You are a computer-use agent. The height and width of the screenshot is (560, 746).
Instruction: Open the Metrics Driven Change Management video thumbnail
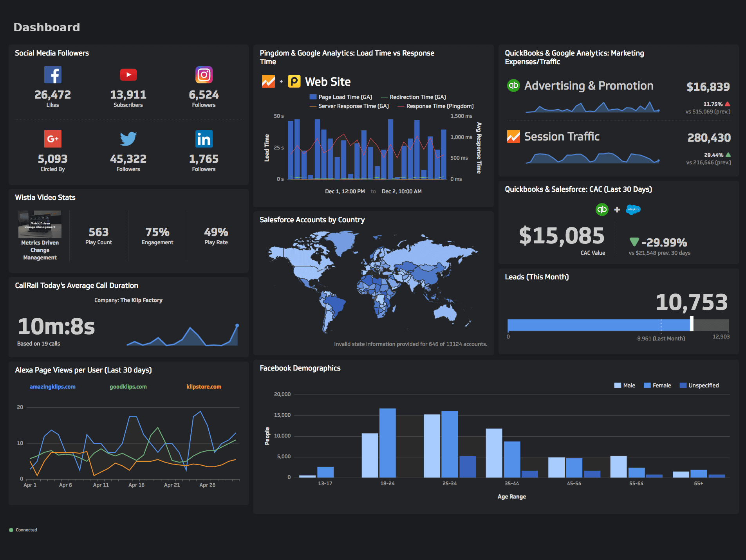coord(40,224)
